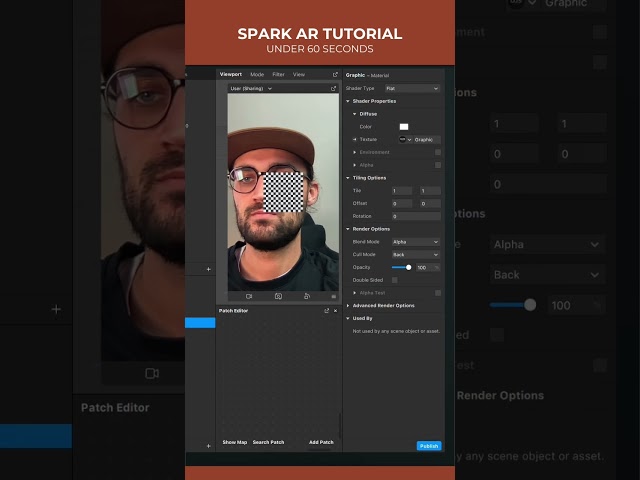The image size is (640, 480).
Task: Click the Opacity value field
Action: click(x=428, y=268)
